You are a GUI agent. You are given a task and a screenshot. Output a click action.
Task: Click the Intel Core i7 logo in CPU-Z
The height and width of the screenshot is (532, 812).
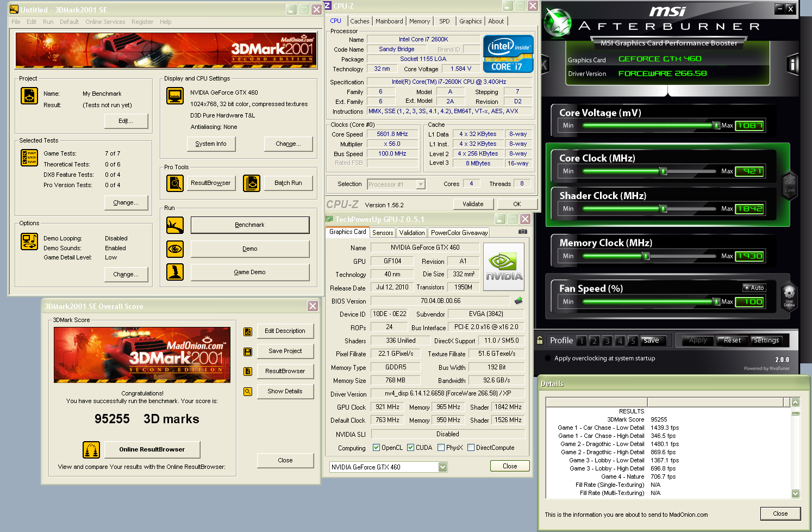509,54
